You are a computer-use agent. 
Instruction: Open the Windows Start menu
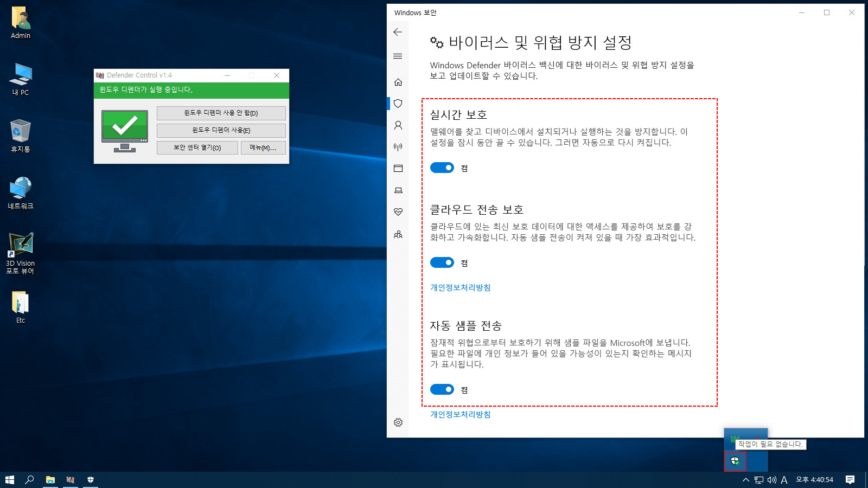(10, 480)
